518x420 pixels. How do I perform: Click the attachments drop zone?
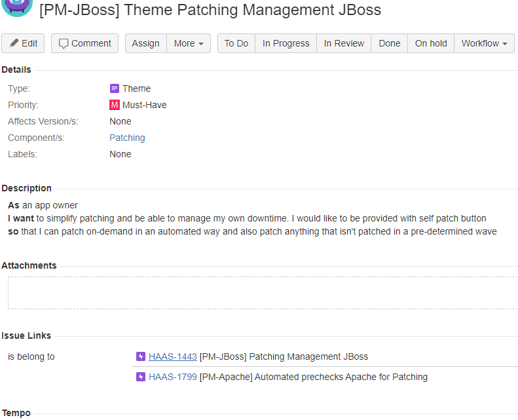[263, 293]
